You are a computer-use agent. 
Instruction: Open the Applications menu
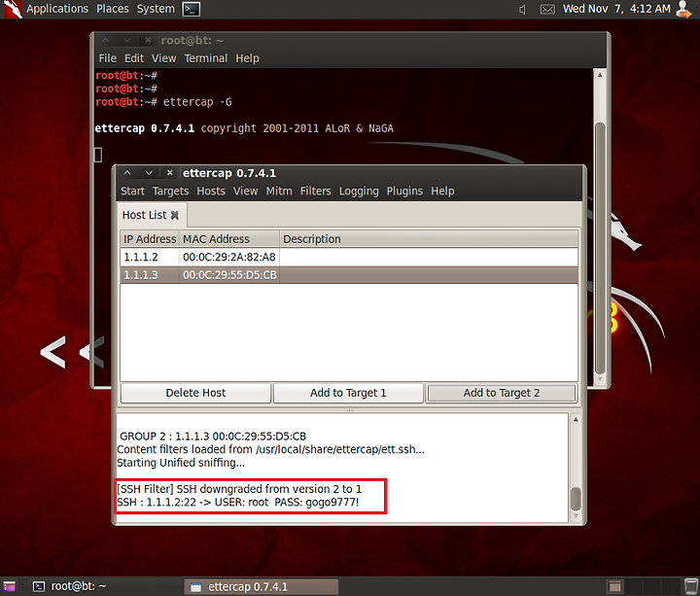coord(57,9)
